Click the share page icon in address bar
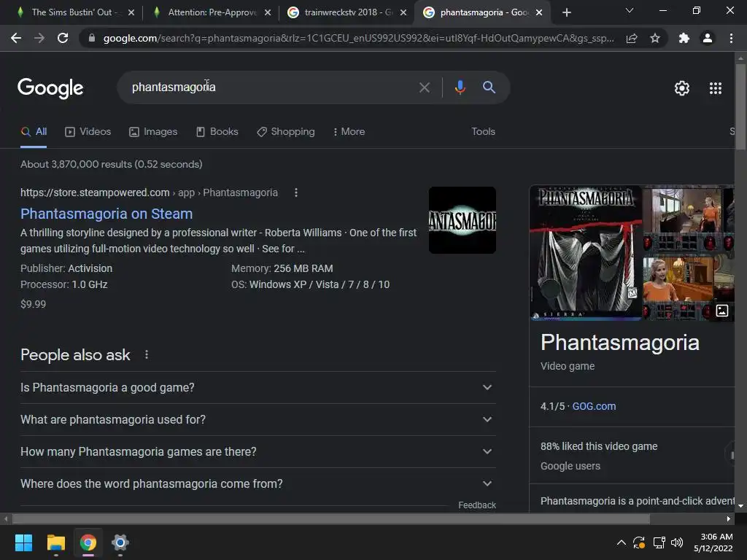This screenshot has width=747, height=560. point(632,38)
